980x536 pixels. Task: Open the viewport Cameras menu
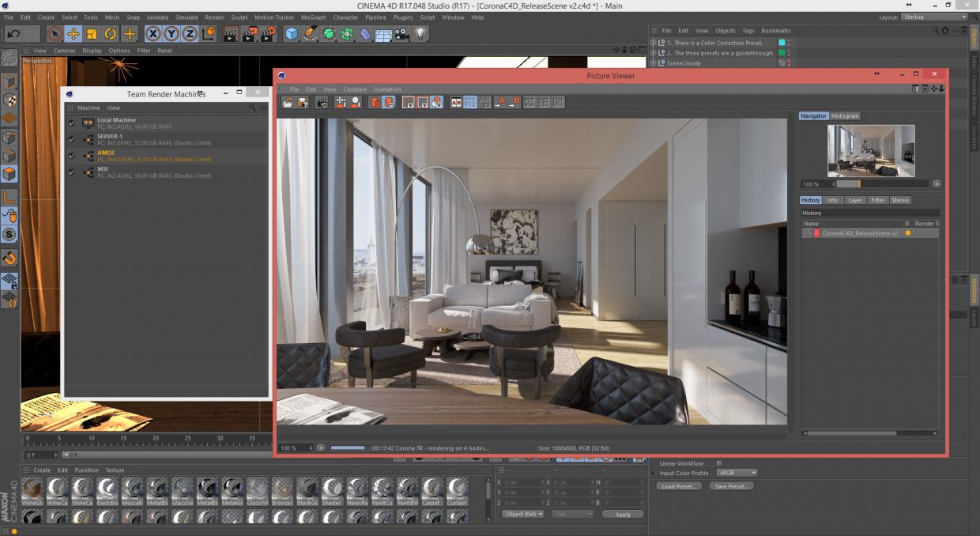click(x=65, y=51)
